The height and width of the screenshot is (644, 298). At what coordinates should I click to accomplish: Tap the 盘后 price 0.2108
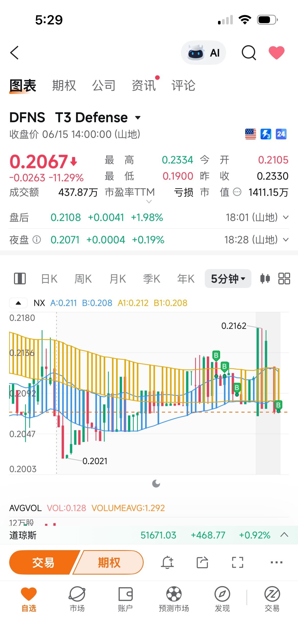click(66, 217)
